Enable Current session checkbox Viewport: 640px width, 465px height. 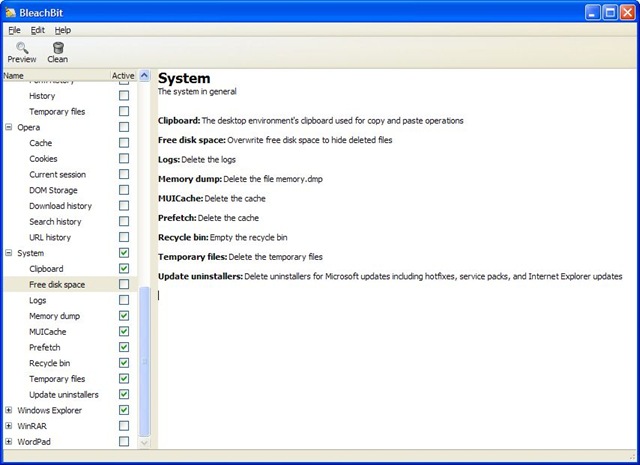click(x=124, y=174)
